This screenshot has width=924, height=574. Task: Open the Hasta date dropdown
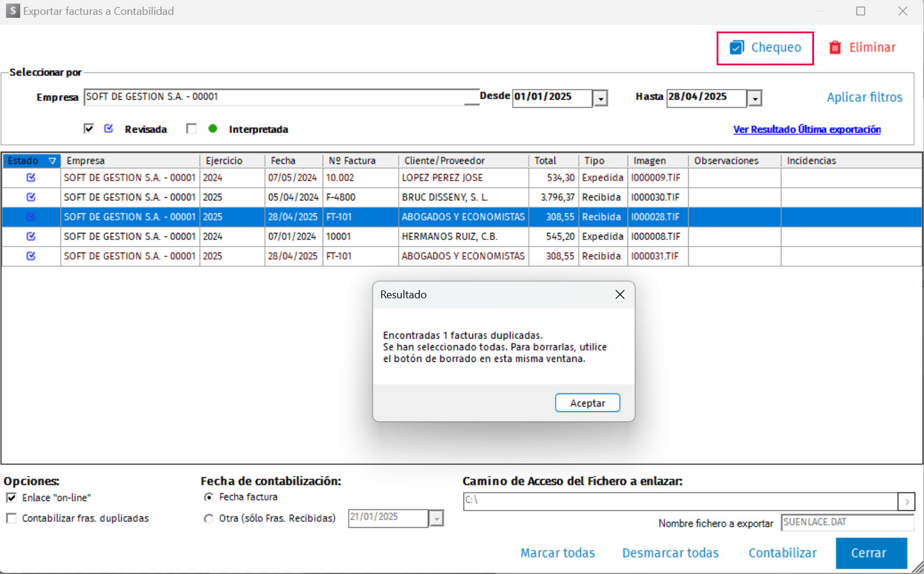click(x=755, y=98)
